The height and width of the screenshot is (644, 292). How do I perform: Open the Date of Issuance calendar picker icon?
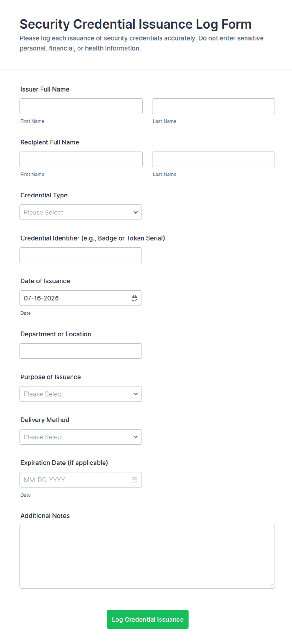click(x=134, y=298)
